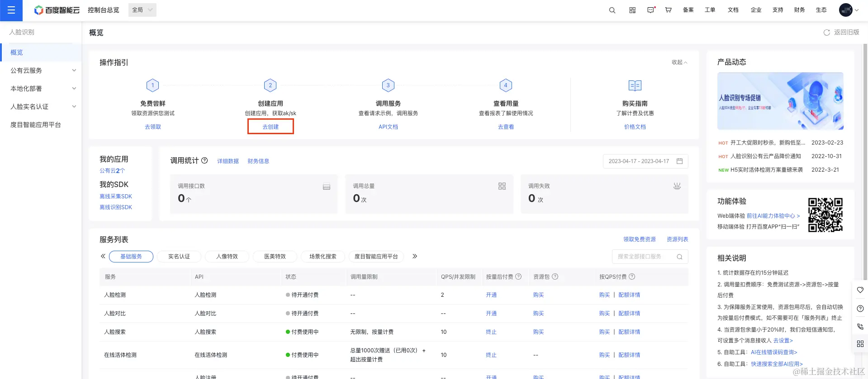Click the 功能体验 QR code

[x=825, y=215]
